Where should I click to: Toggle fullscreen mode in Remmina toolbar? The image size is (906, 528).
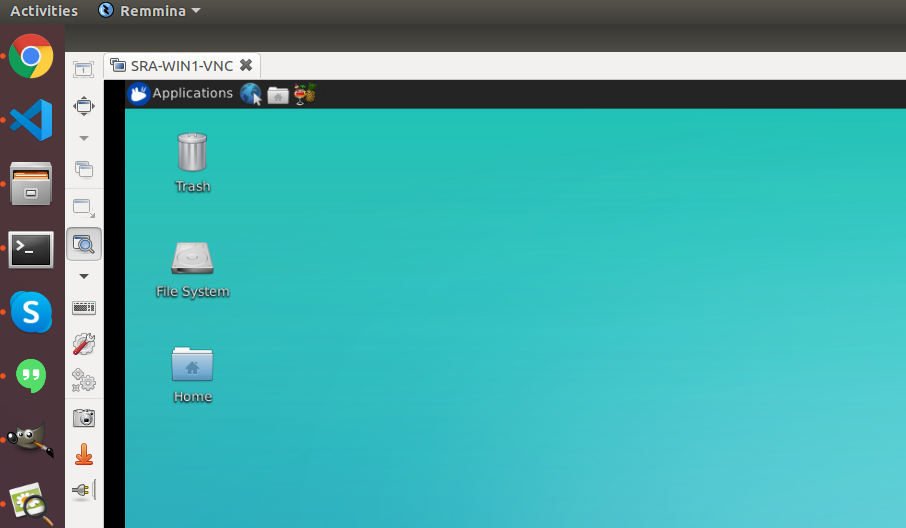coord(84,105)
